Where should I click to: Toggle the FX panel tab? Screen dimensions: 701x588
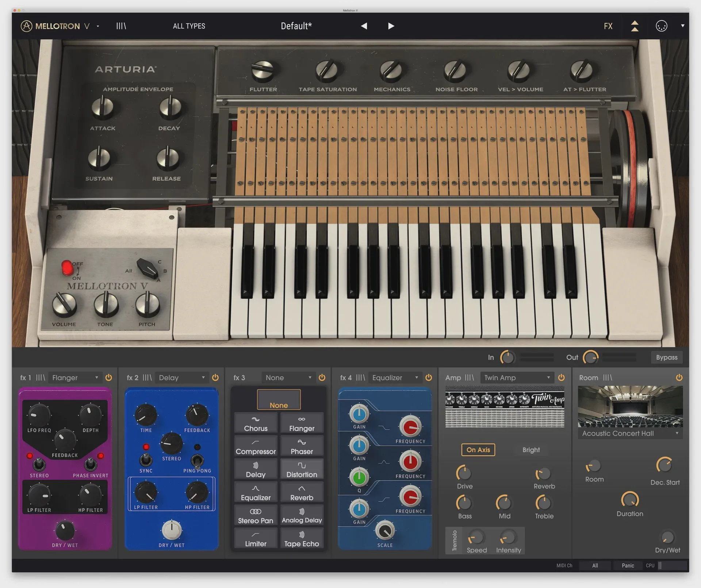608,26
